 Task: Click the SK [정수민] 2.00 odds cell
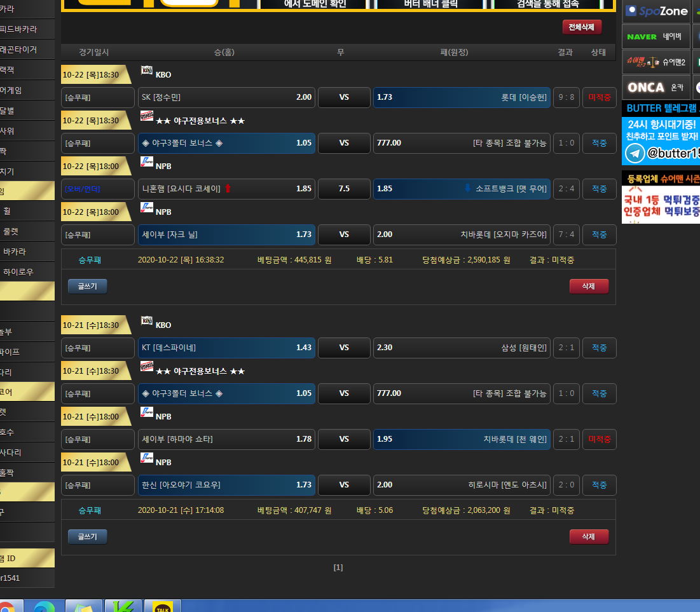[226, 97]
